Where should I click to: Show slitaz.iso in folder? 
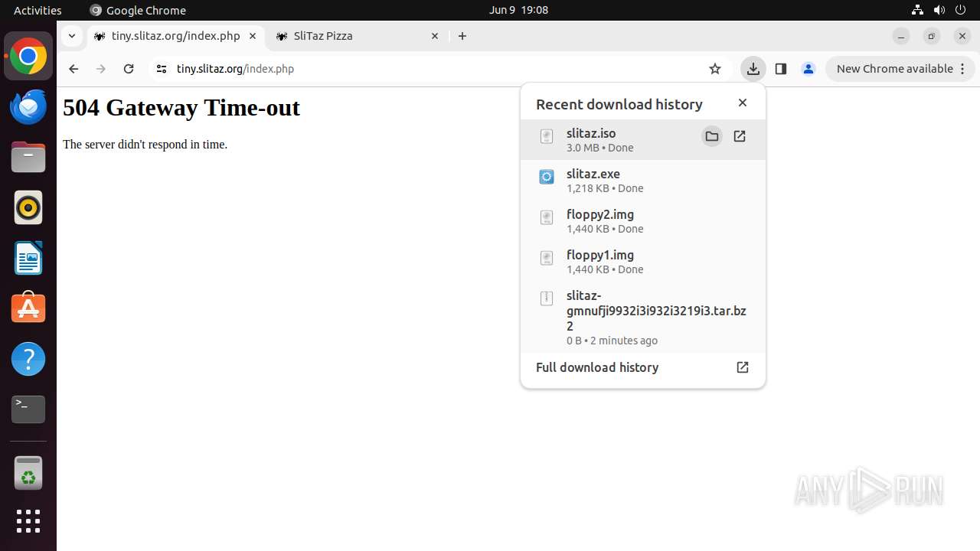(712, 136)
